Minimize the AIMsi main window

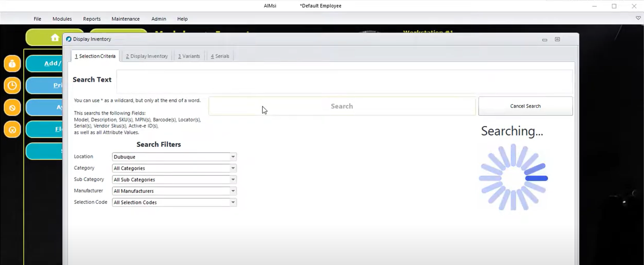coord(594,6)
